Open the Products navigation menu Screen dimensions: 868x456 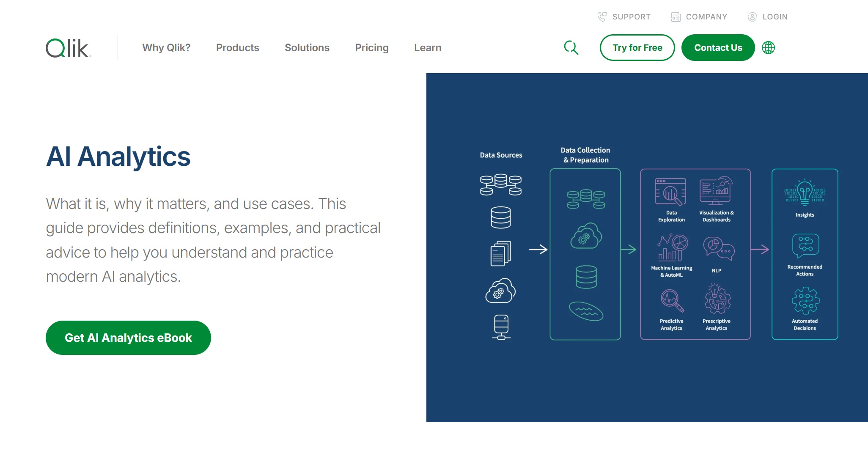[x=237, y=47]
